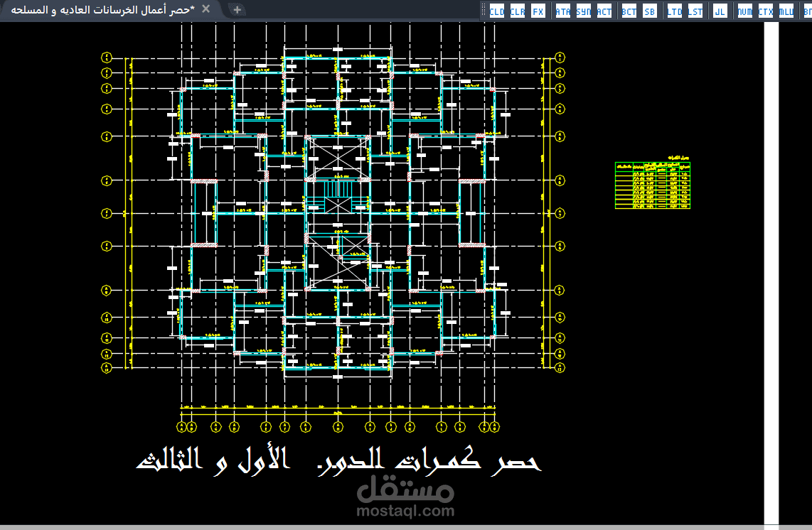812x530 pixels.
Task: Click the ATA toolbar icon
Action: click(563, 11)
